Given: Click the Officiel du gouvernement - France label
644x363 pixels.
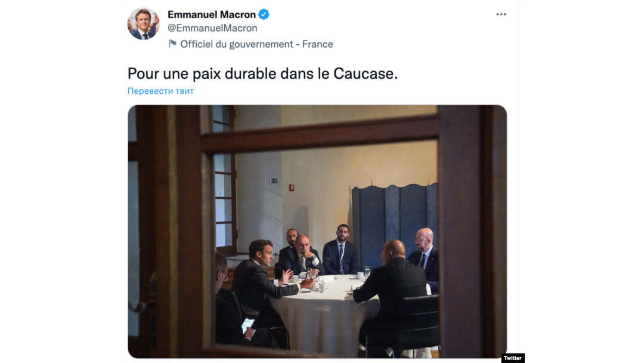Looking at the screenshot, I should click(x=256, y=44).
